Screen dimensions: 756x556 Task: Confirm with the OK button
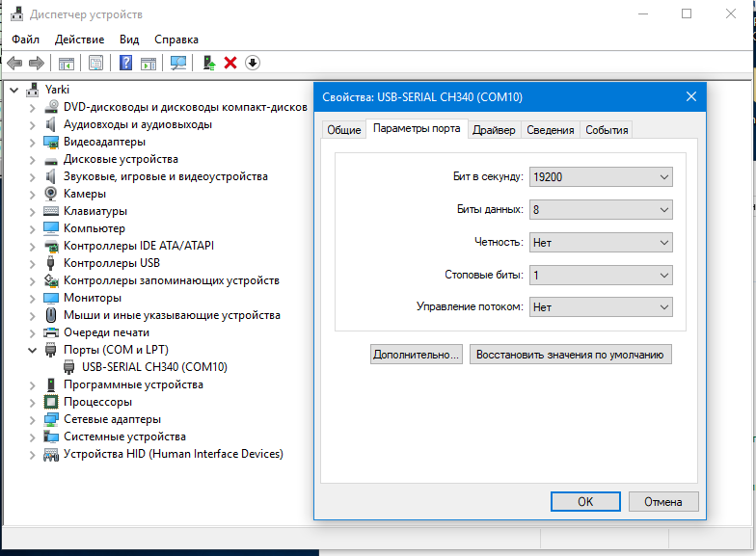click(585, 501)
